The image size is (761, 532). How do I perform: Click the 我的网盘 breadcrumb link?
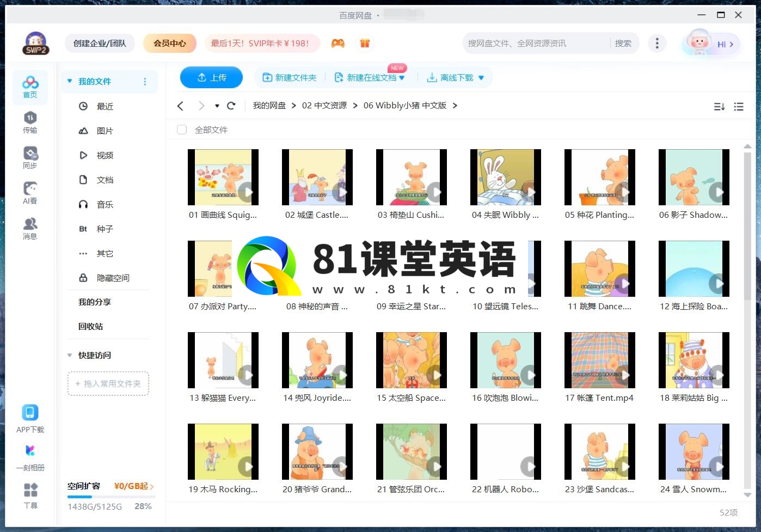[269, 106]
